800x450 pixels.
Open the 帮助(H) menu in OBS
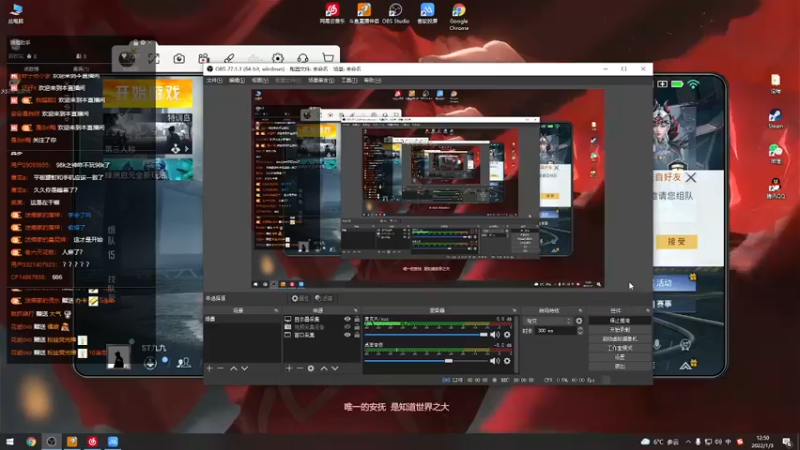tap(372, 81)
